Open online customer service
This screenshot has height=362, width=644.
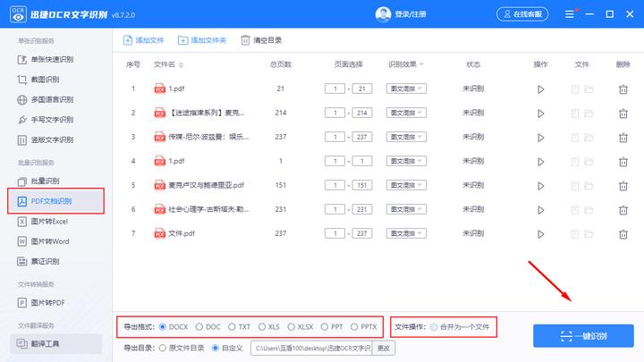click(x=522, y=14)
